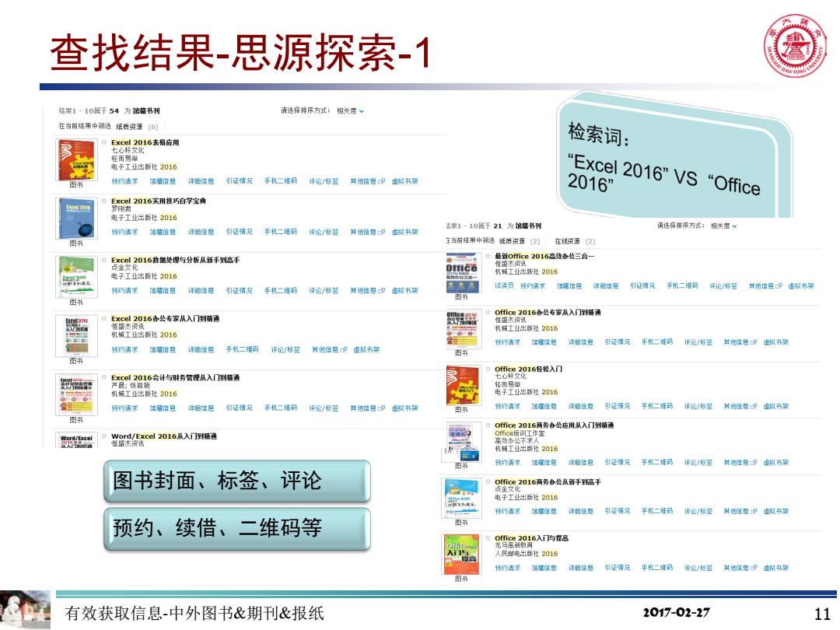Open Excel 2016数据处理与分析从新手到高手 cover image
This screenshot has width=840, height=630.
pyautogui.click(x=77, y=277)
